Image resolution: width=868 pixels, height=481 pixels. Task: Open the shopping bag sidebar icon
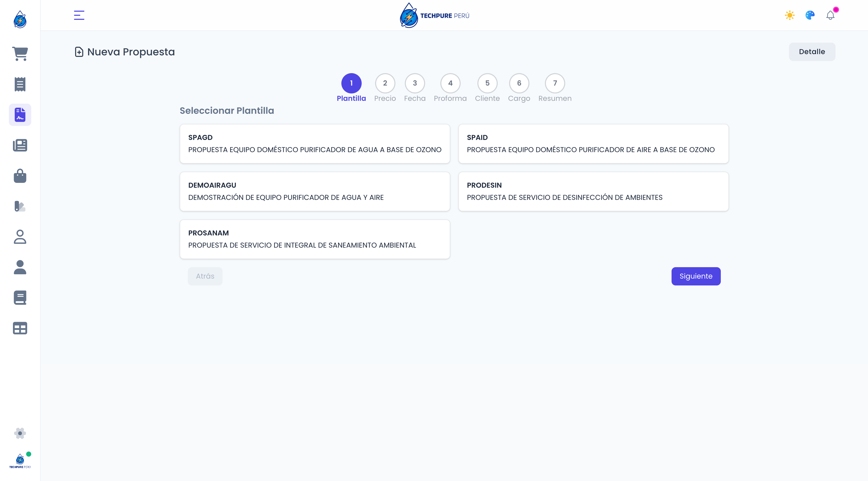pos(20,176)
